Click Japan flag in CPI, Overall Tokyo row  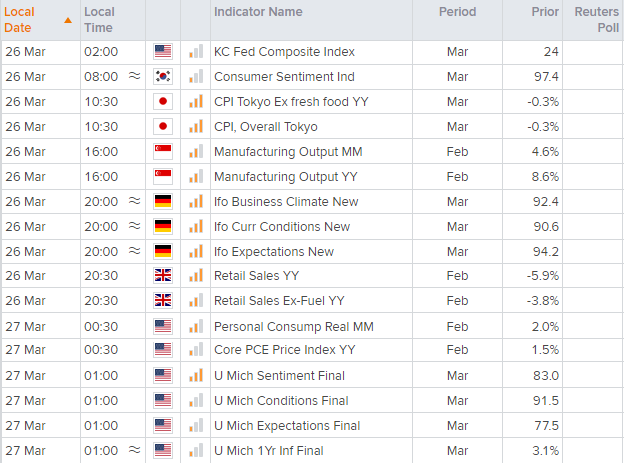(x=163, y=127)
